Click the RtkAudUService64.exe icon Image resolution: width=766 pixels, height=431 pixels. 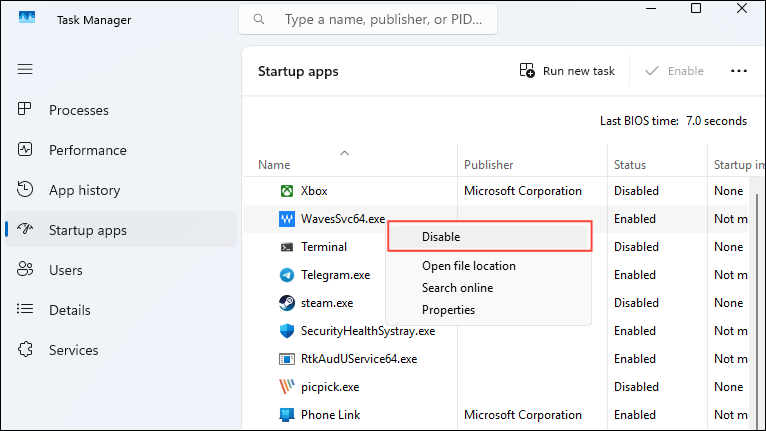(287, 359)
